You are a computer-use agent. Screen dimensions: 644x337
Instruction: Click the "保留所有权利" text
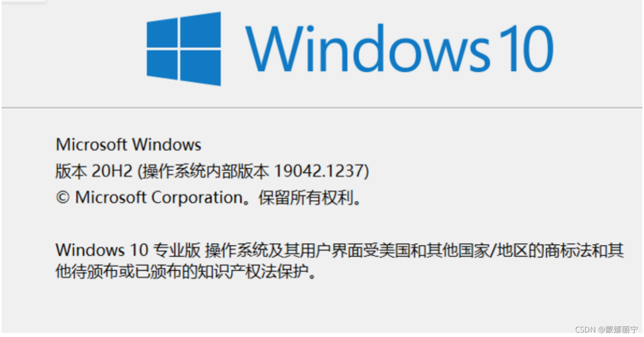(305, 198)
